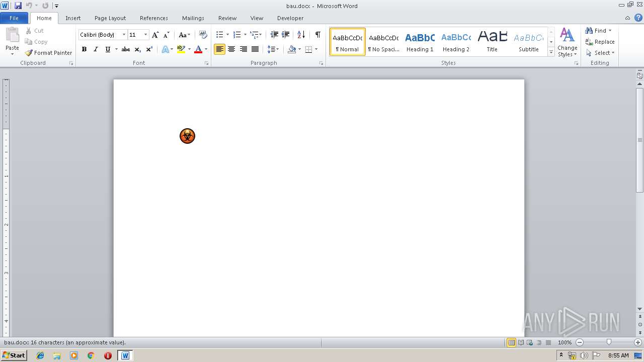The height and width of the screenshot is (362, 644).
Task: Toggle numbered list formatting
Action: coord(237,35)
